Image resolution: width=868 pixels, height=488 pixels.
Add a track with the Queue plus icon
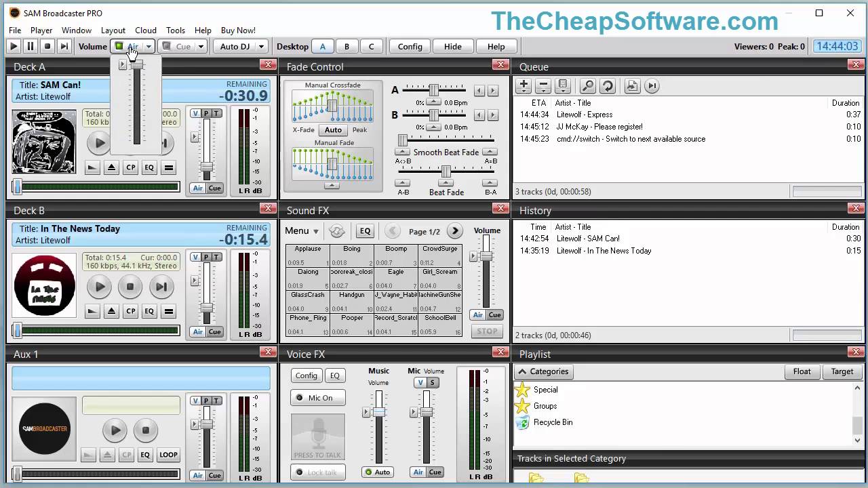click(x=524, y=86)
